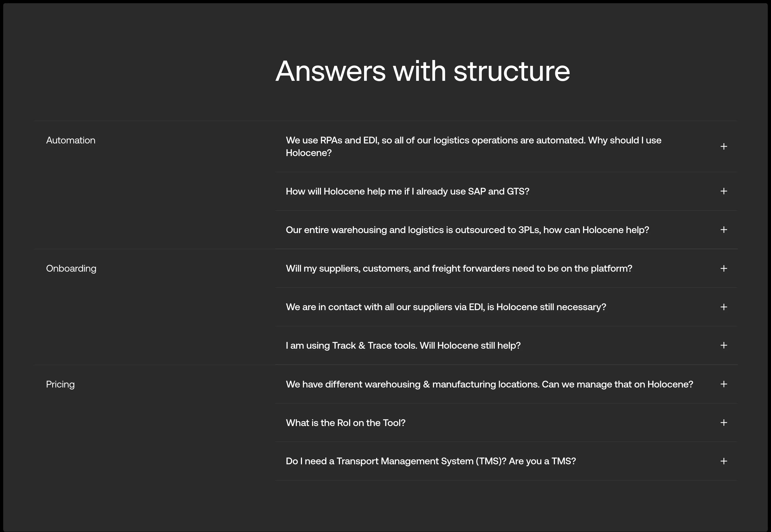Click the Answers with structure heading
Viewport: 771px width, 532px height.
tap(422, 71)
